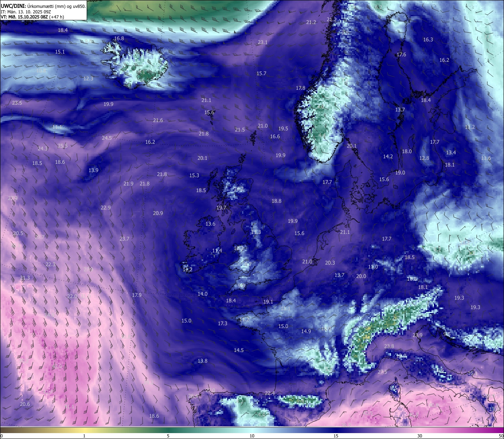Click the 17.3 value label
504x439 pixels.
click(222, 324)
